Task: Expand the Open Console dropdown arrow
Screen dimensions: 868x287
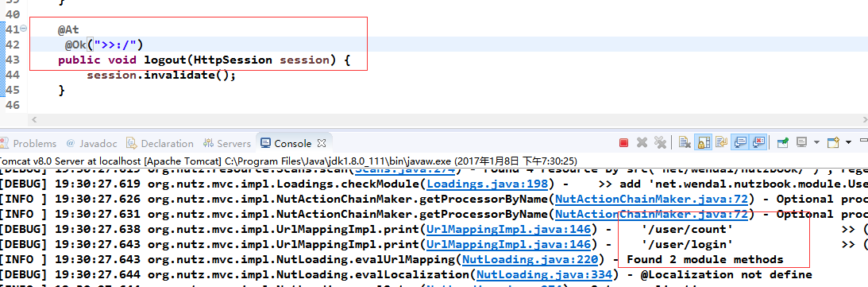Action: point(849,142)
